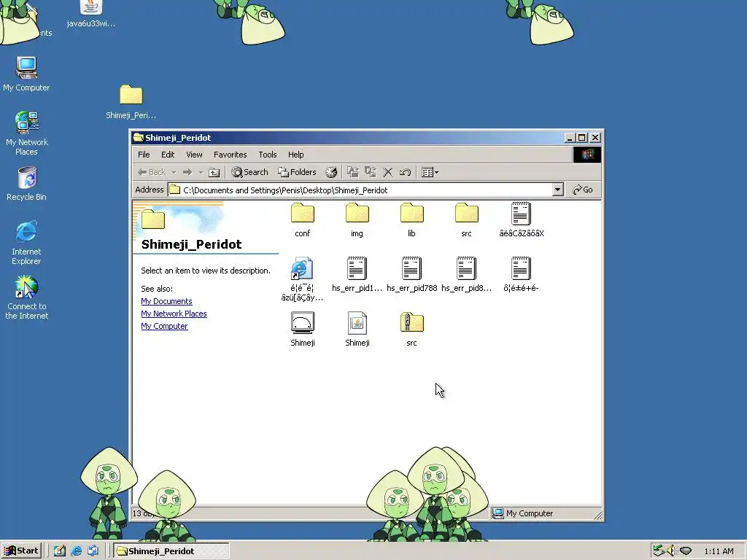The image size is (747, 560).
Task: Launch Internet Explorer from quick launch
Action: [x=76, y=551]
